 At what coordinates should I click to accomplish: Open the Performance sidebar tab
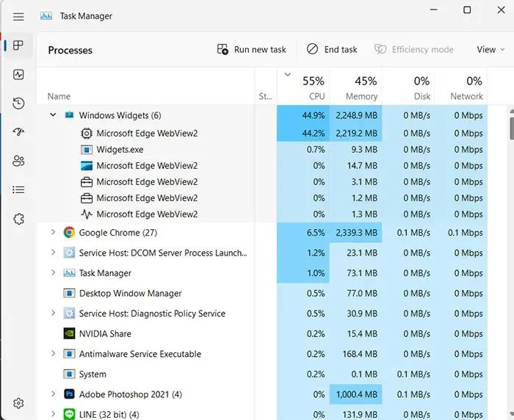18,74
